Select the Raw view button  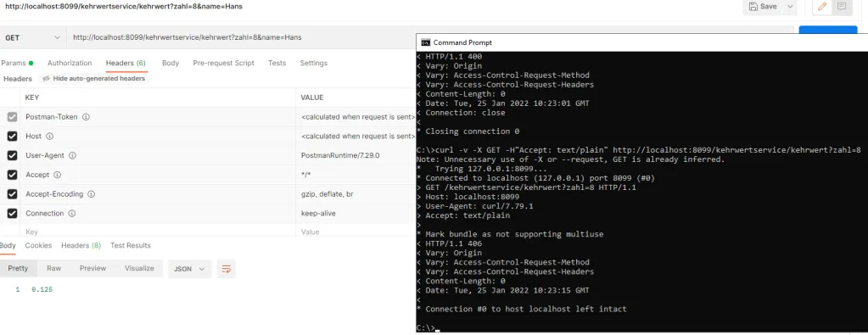(53, 269)
